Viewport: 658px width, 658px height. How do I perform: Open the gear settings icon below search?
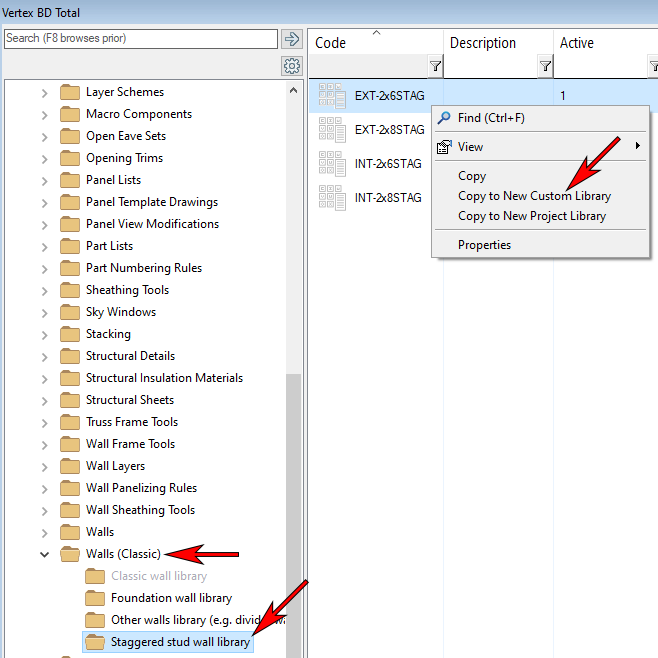[292, 66]
